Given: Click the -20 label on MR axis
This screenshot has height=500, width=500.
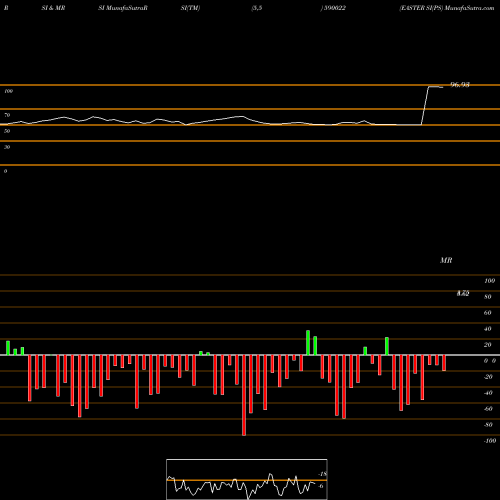Looking at the screenshot, I should click(x=488, y=377).
